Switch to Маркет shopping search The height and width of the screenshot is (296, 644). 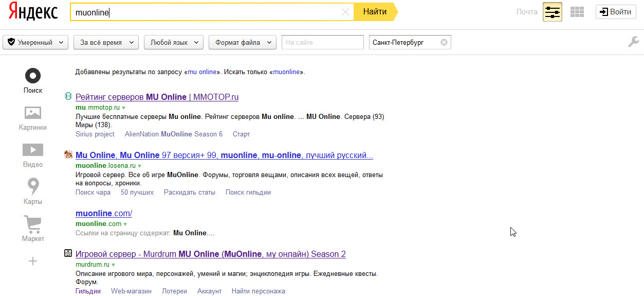[33, 229]
